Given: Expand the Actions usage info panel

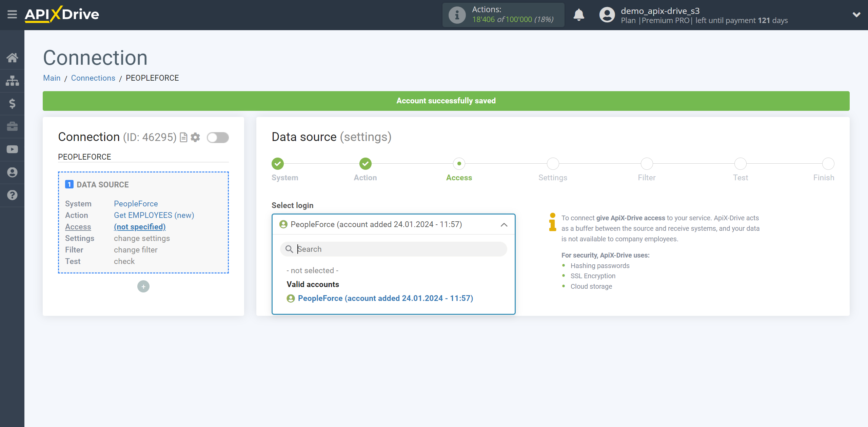Looking at the screenshot, I should (457, 15).
